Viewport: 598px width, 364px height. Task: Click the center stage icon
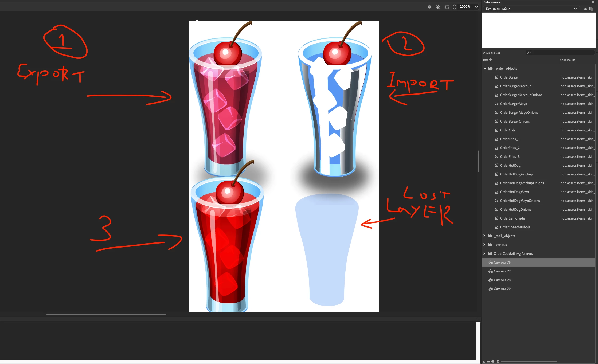[x=429, y=7]
